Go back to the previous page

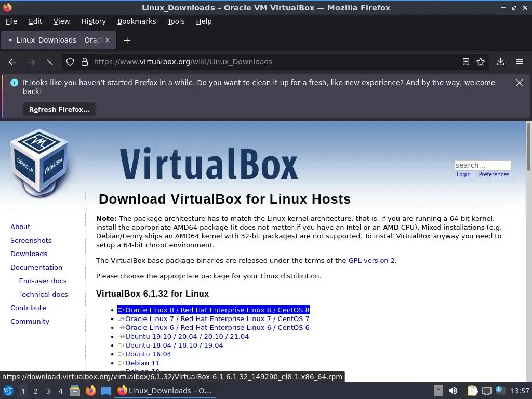point(12,62)
